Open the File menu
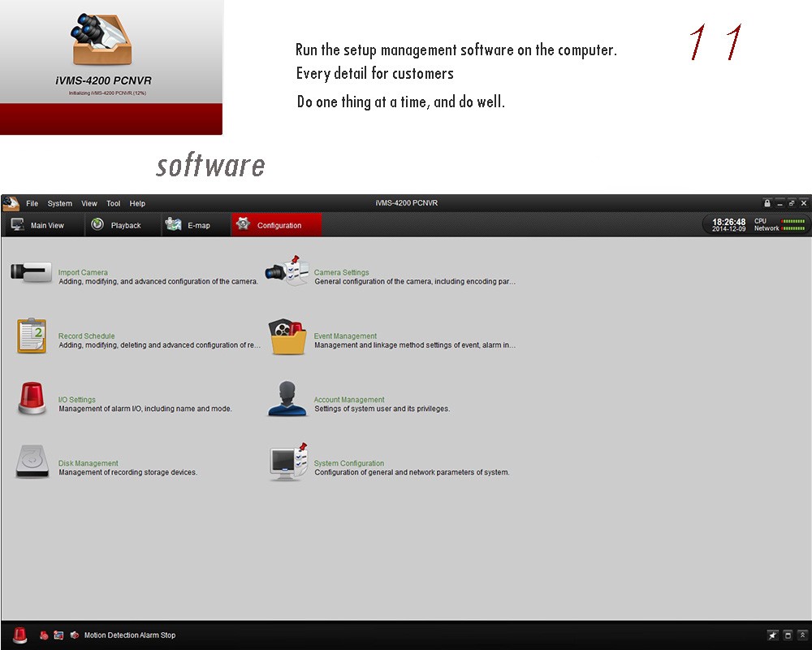 point(32,204)
